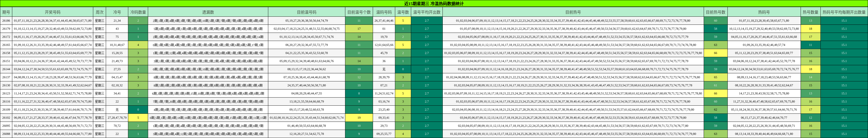Click warm count cell '17' in row 26179
The width and height of the screenshot is (868, 138).
pyautogui.click(x=359, y=29)
